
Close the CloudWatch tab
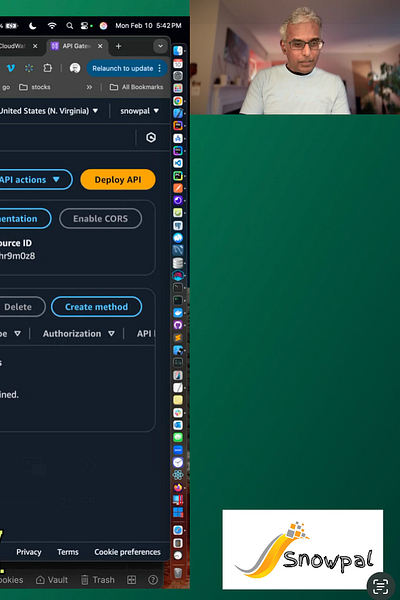coord(35,46)
